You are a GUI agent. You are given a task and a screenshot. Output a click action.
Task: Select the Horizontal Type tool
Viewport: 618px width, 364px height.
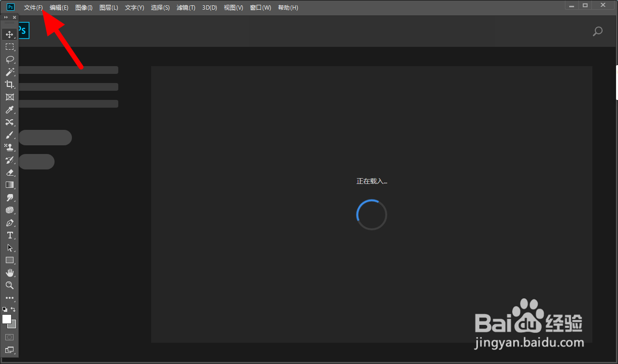[9, 236]
